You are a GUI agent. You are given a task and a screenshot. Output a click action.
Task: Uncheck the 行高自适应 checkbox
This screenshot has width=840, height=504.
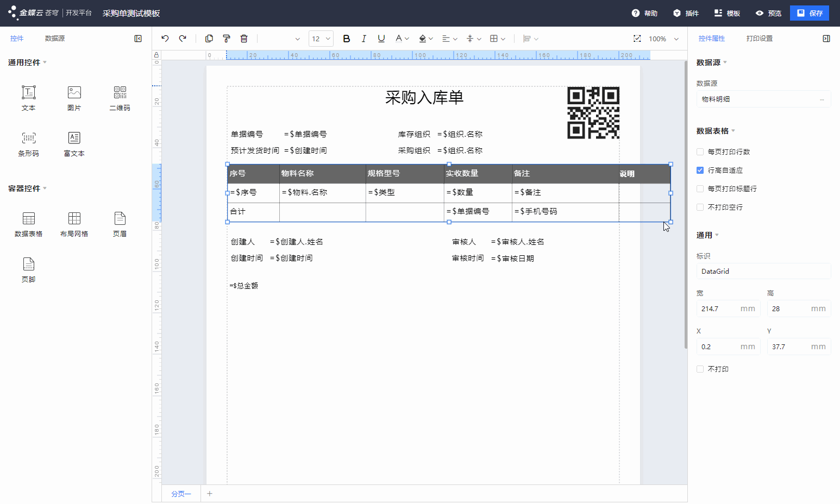[700, 170]
